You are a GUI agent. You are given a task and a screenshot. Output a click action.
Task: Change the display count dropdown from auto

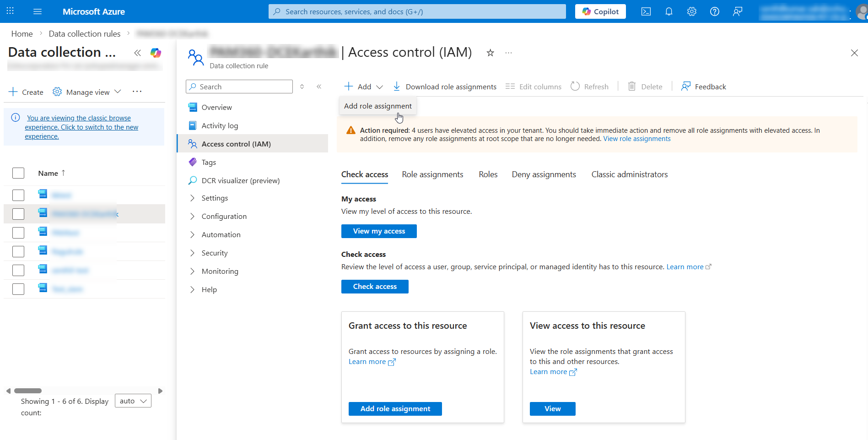click(133, 401)
